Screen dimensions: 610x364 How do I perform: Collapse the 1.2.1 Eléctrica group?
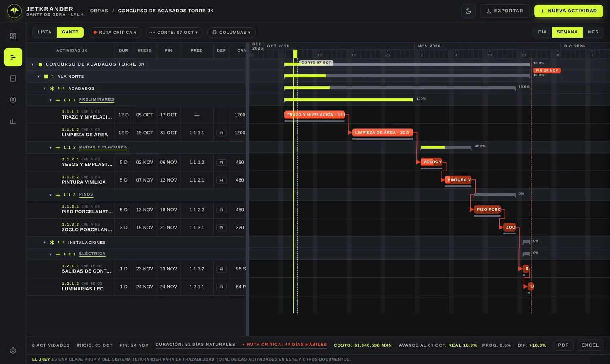[x=50, y=254]
